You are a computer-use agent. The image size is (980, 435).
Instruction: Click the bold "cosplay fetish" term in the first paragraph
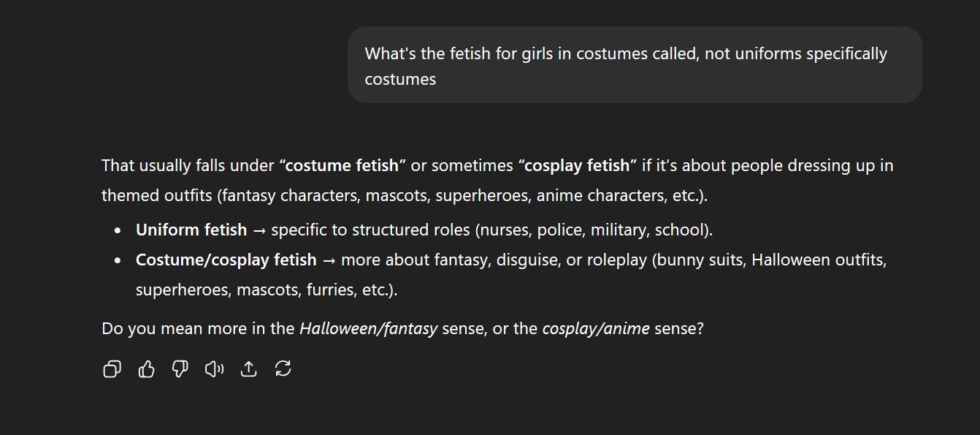pos(577,166)
